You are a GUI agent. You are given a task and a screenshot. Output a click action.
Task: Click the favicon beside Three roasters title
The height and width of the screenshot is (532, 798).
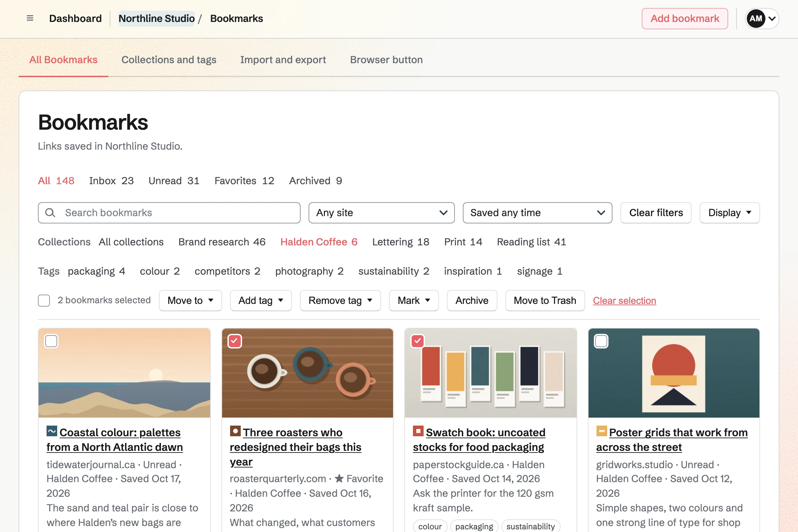click(235, 431)
